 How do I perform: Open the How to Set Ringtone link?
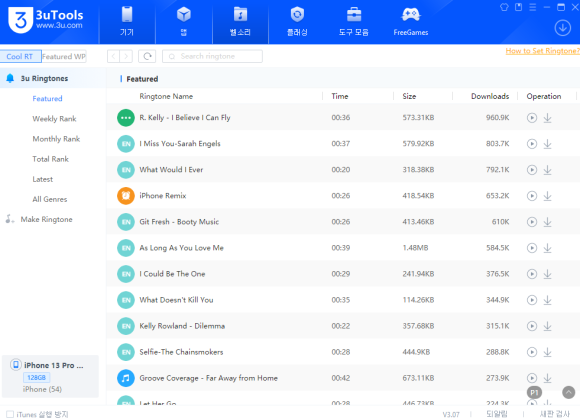(543, 51)
